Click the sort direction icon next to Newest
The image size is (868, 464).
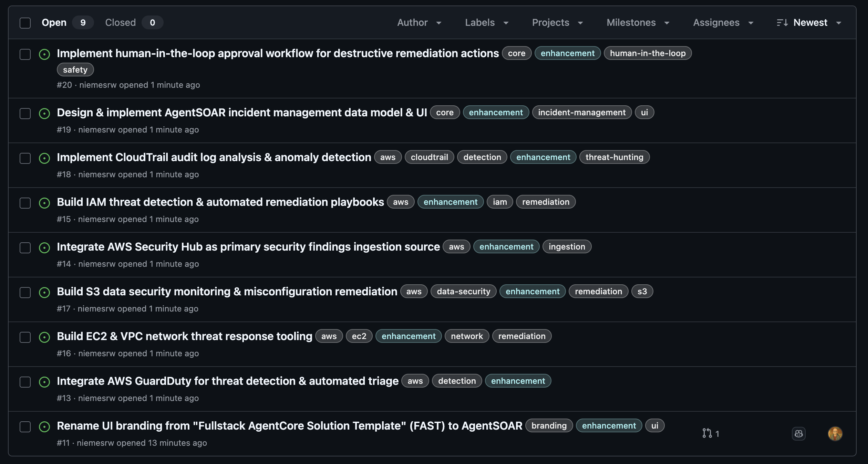coord(782,22)
